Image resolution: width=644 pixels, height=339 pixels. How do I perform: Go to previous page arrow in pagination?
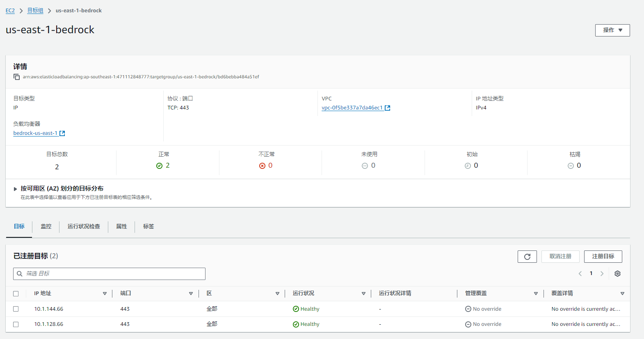[x=580, y=273]
